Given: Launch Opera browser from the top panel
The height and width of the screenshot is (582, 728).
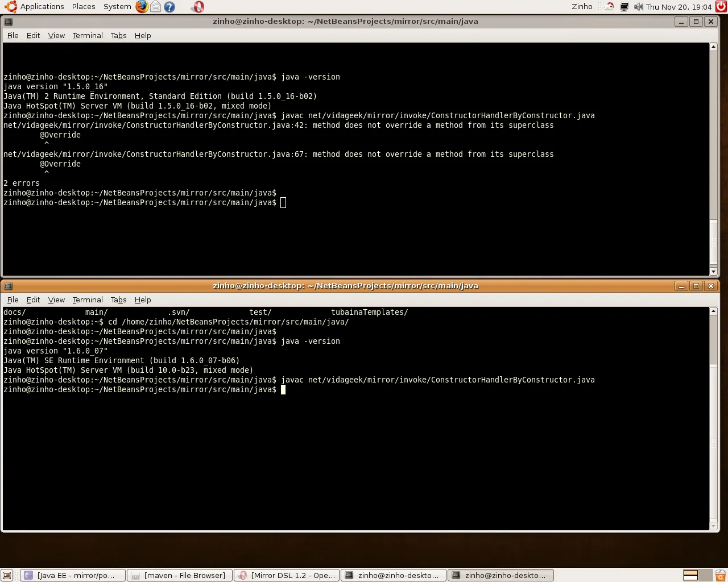Looking at the screenshot, I should click(197, 7).
